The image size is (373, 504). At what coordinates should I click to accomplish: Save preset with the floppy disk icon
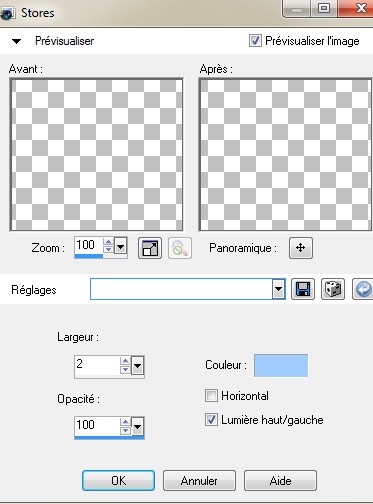pos(303,289)
